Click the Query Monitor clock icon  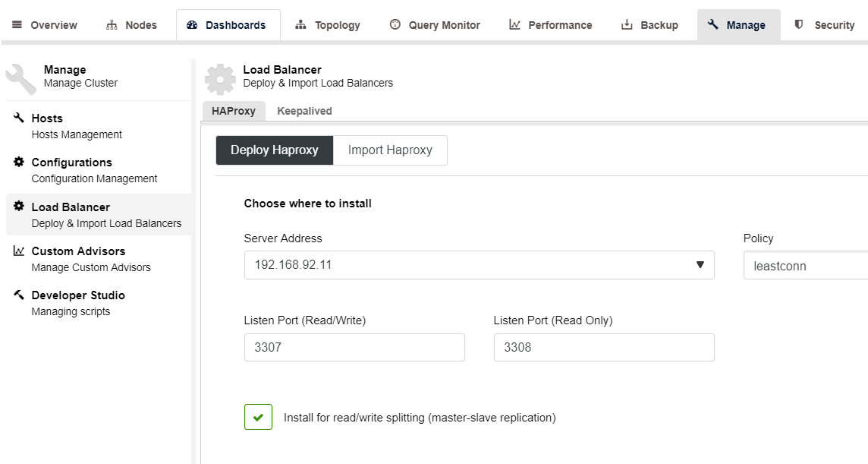[395, 25]
